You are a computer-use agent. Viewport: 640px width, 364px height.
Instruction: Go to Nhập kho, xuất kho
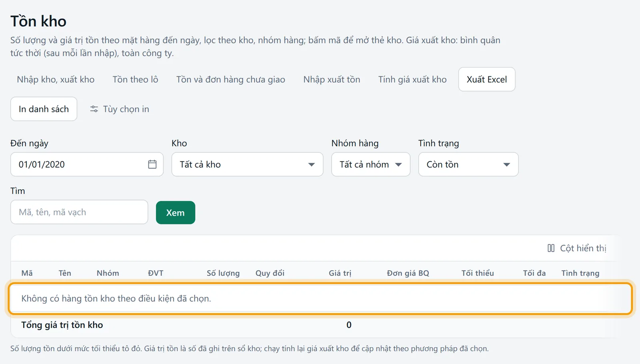click(56, 79)
